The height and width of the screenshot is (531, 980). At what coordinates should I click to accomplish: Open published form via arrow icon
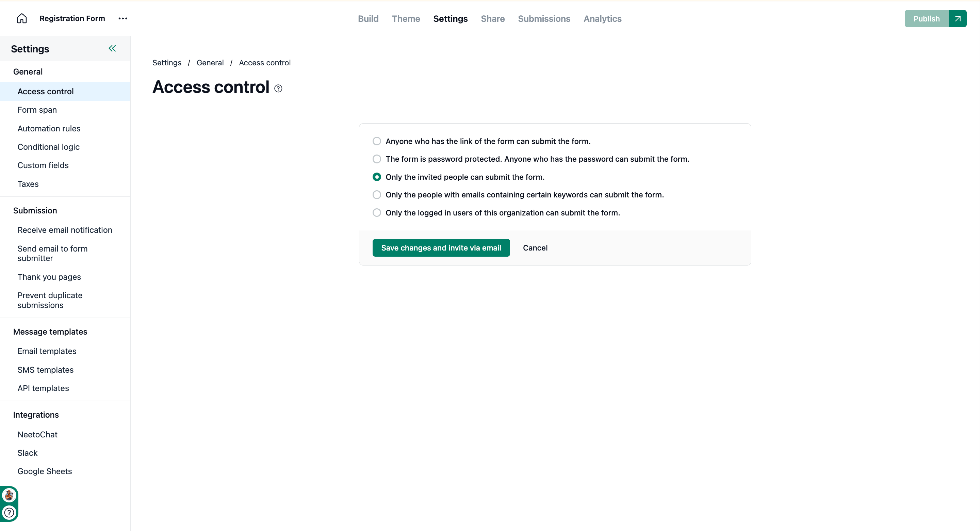(958, 19)
